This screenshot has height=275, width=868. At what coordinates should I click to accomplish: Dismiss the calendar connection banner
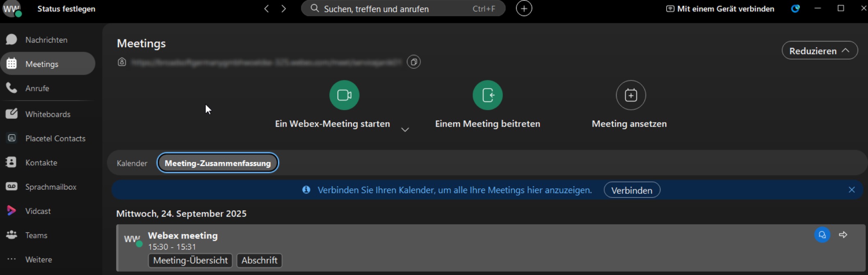pos(852,190)
